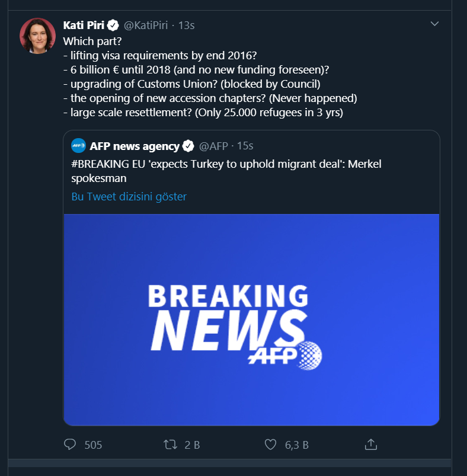Open Kati Piri's profile picture

(x=38, y=36)
